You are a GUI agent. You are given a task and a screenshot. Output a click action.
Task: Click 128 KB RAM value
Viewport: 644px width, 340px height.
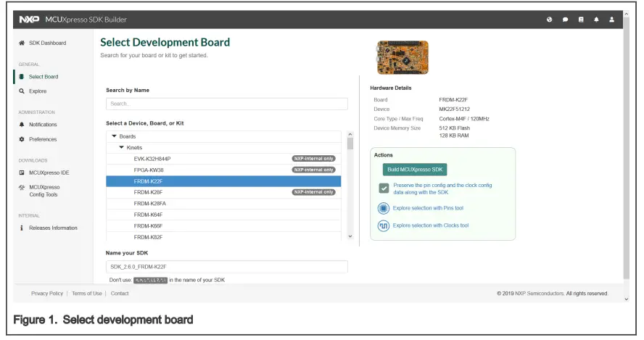454,136
